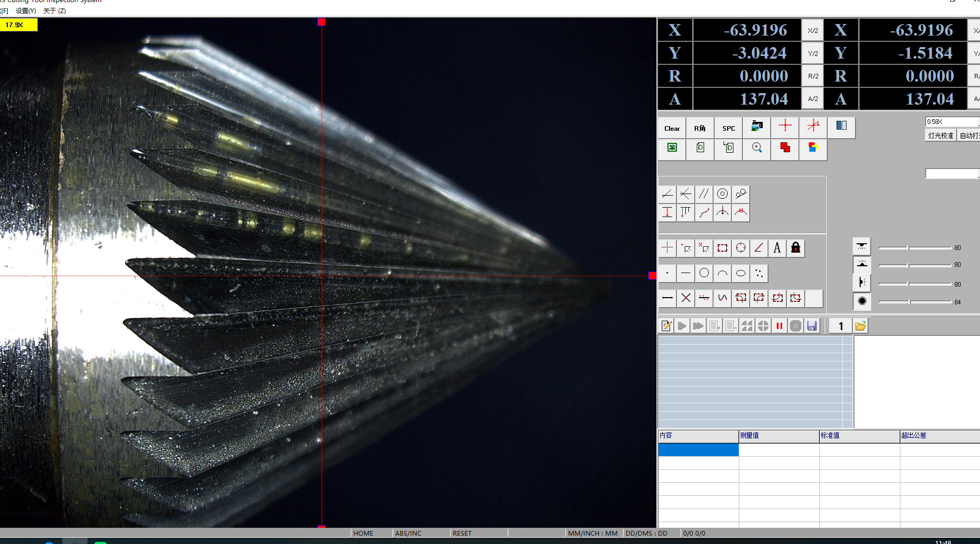This screenshot has width=980, height=544.
Task: Select the text annotation 'A' tool
Action: (x=777, y=248)
